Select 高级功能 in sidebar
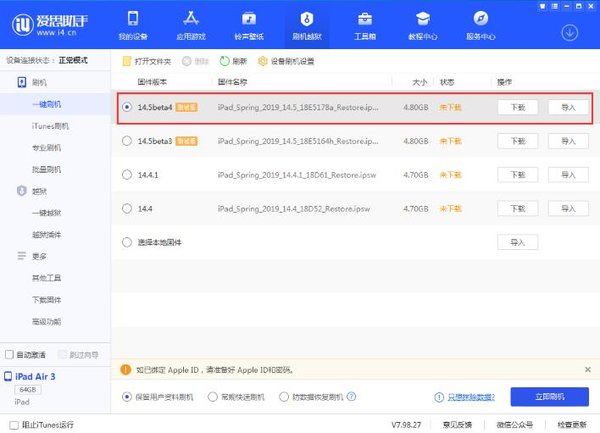Image resolution: width=600 pixels, height=433 pixels. (46, 322)
